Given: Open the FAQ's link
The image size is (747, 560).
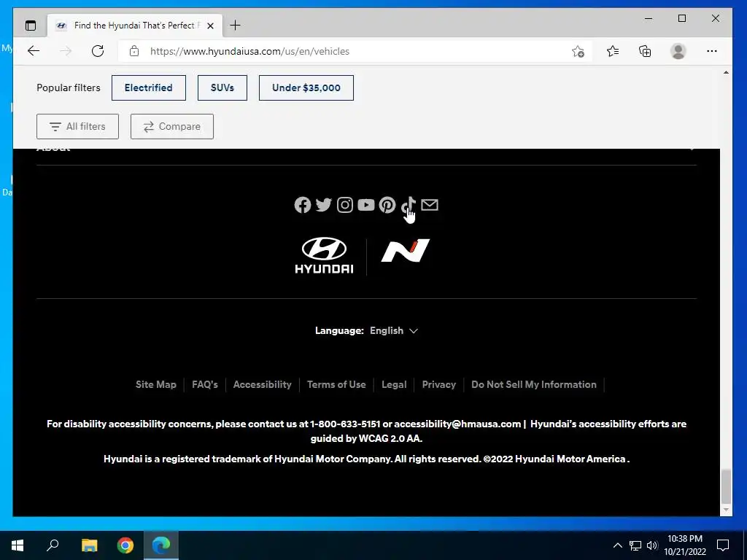Looking at the screenshot, I should [x=205, y=384].
